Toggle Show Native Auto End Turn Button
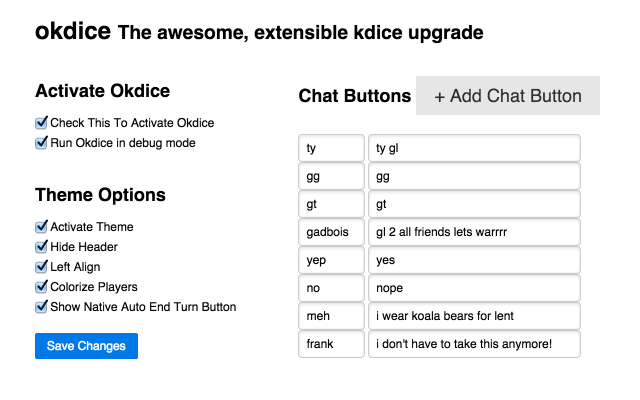This screenshot has width=640, height=400. coord(42,307)
